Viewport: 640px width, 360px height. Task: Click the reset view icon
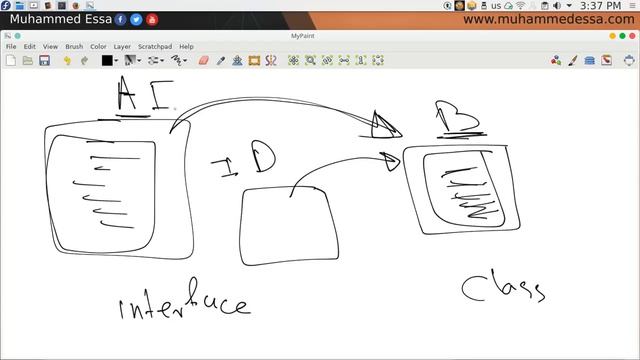tap(293, 61)
